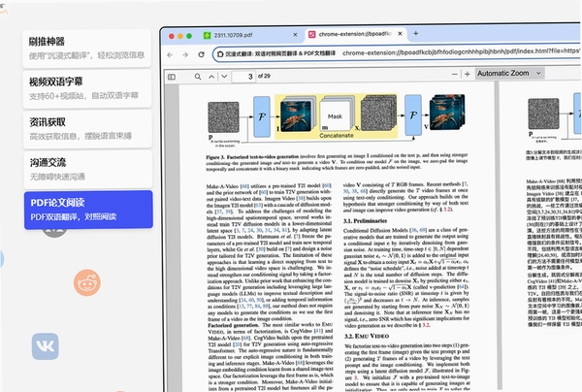The image size is (582, 392).
Task: Go to next PDF page
Action: 224,77
